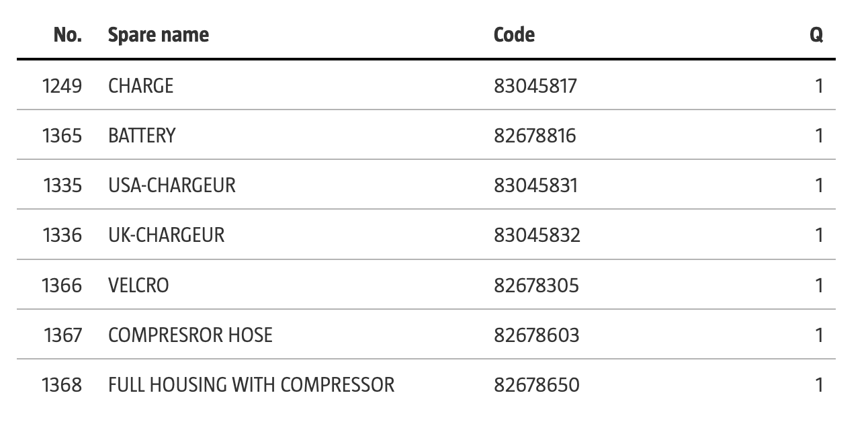Select code 83045831
The width and height of the screenshot is (868, 426).
click(x=535, y=185)
